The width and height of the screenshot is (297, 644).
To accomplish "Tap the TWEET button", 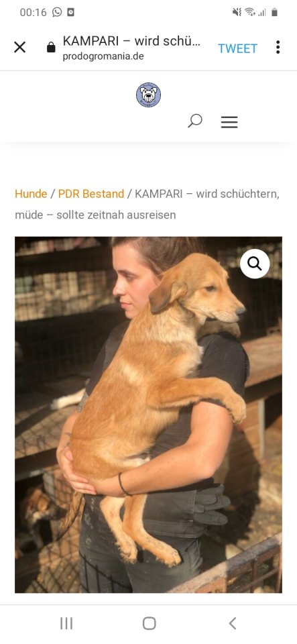I will coord(237,48).
